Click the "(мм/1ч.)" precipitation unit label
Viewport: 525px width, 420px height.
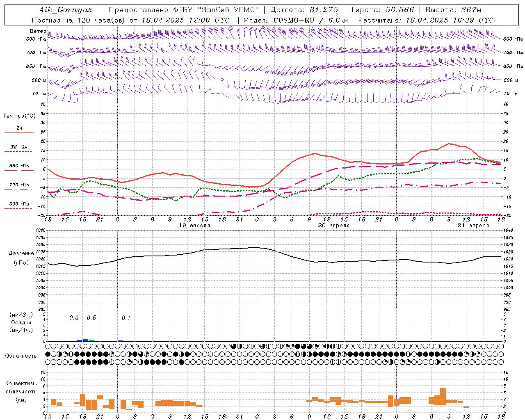click(x=21, y=330)
